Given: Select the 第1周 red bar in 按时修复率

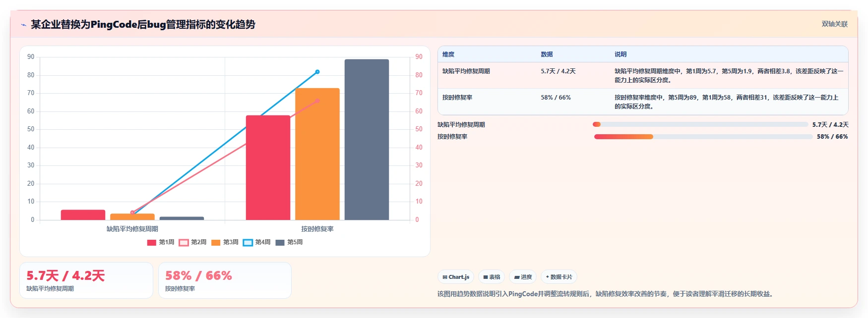Looking at the screenshot, I should click(x=268, y=167).
